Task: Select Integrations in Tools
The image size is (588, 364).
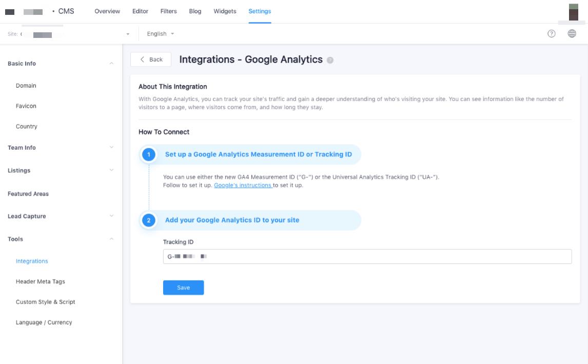Action: pos(32,261)
